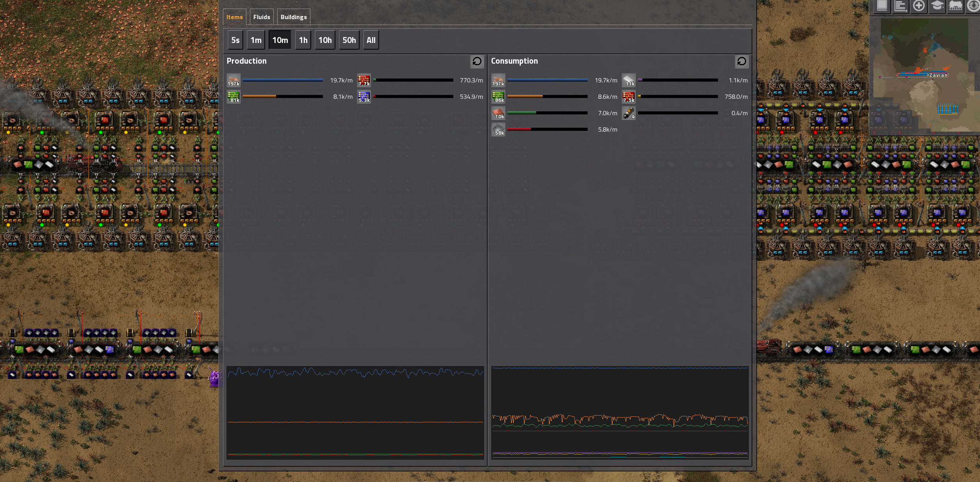Click red advanced circuit production icon
This screenshot has width=980, height=482.
(x=364, y=80)
